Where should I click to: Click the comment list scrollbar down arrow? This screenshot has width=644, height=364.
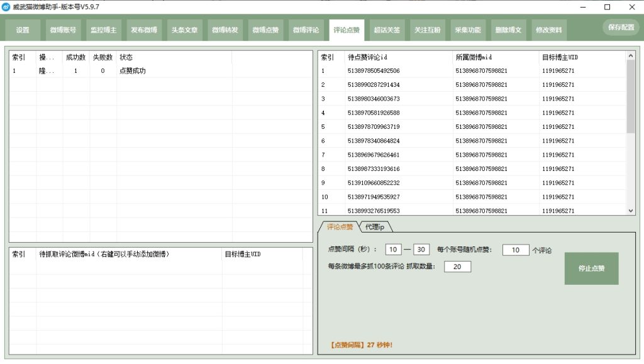tap(631, 211)
